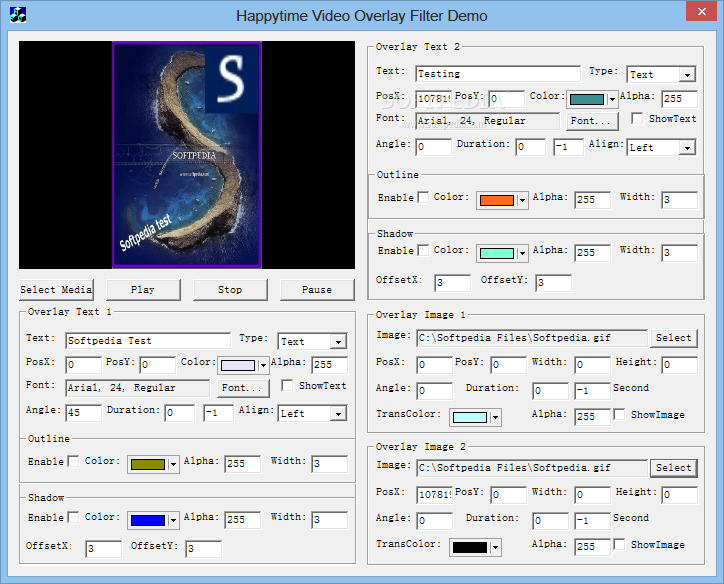Image resolution: width=724 pixels, height=584 pixels.
Task: Click Outline Width field in Overlay Text 2
Action: pos(680,200)
